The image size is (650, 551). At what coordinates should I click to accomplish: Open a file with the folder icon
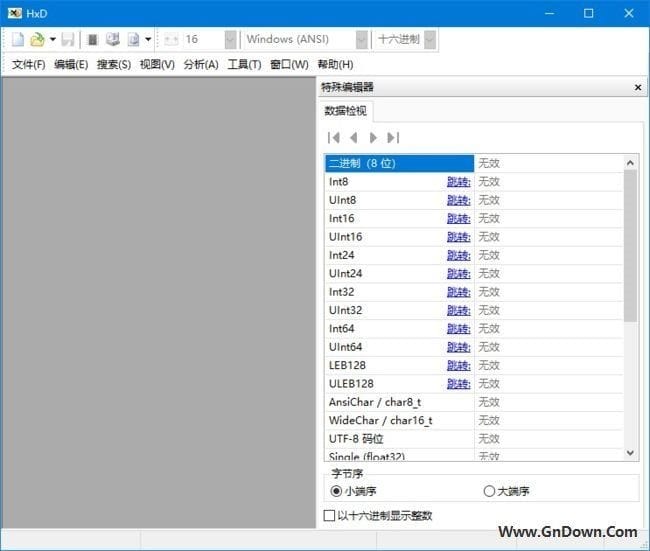37,39
